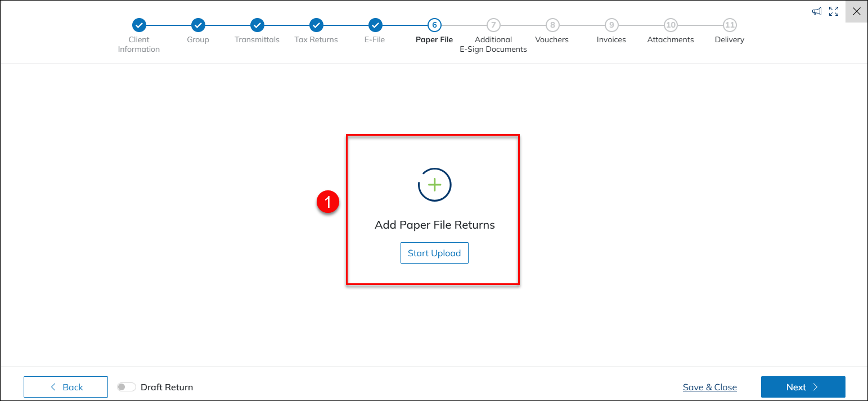Click the Save & Close link
Viewport: 868px width, 401px height.
[709, 387]
